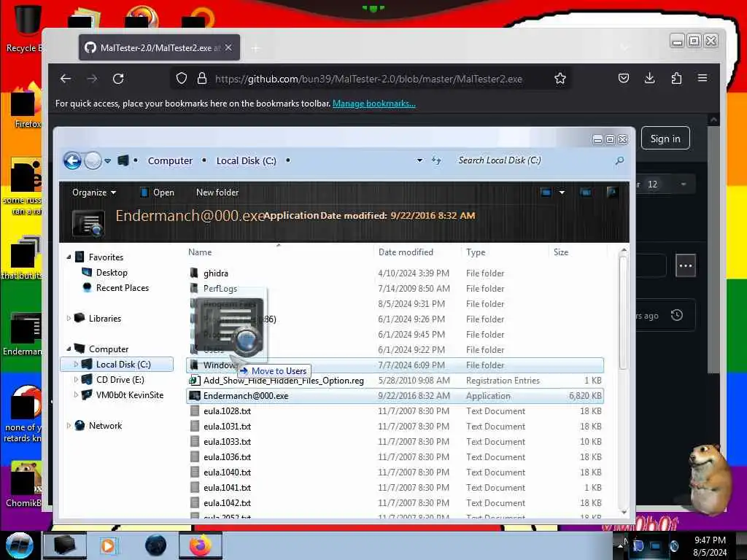Open the Windows Start orb

[20, 545]
